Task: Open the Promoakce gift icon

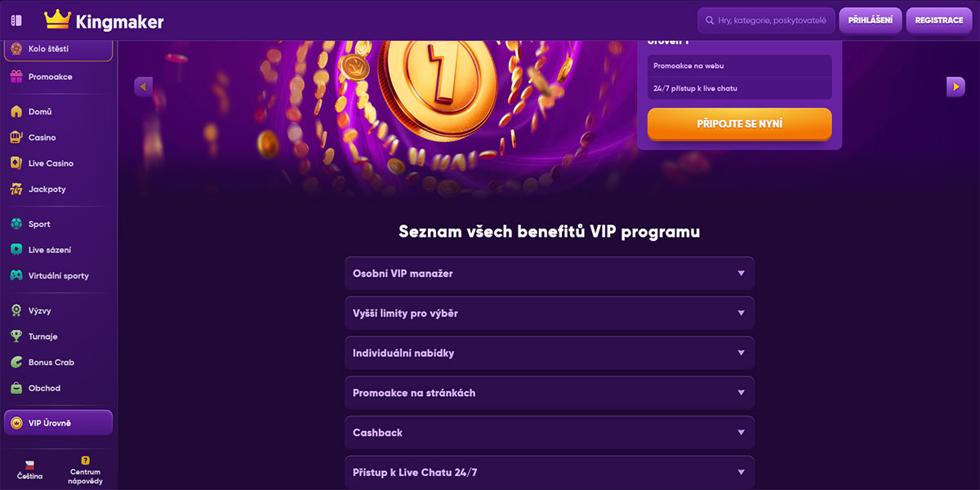Action: (x=16, y=77)
